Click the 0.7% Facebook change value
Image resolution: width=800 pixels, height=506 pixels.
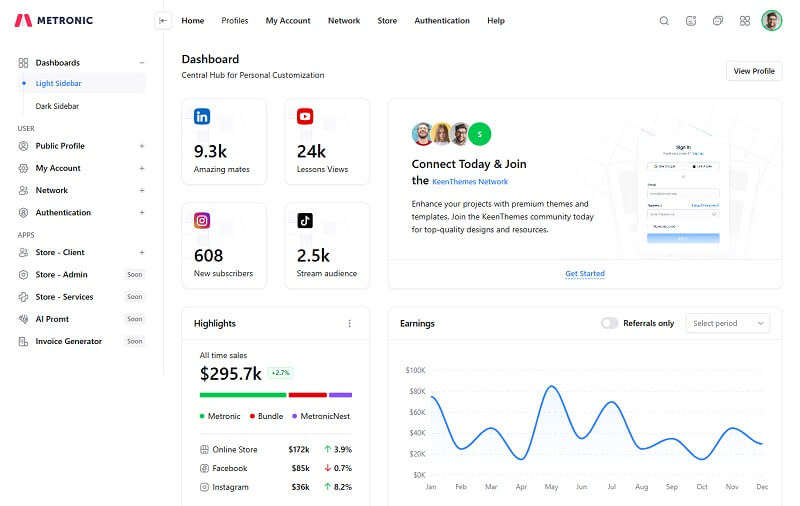(343, 468)
